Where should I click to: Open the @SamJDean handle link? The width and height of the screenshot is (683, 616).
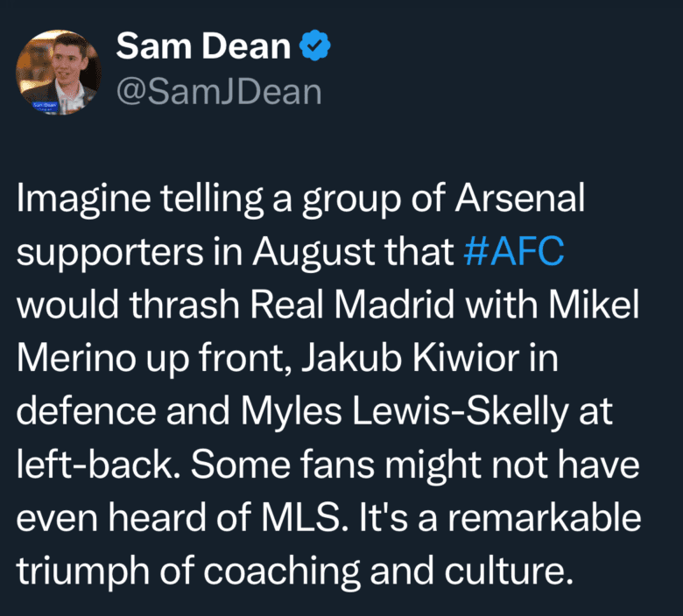click(218, 91)
